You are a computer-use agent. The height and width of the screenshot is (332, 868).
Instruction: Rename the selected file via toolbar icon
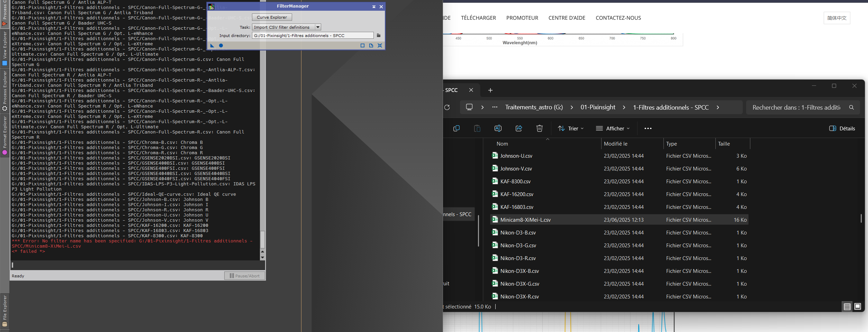[x=498, y=128]
